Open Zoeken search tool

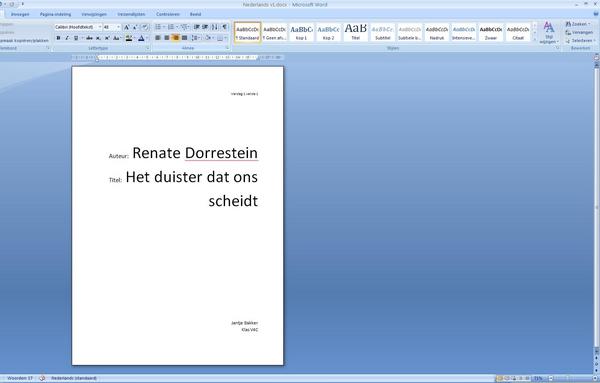578,24
